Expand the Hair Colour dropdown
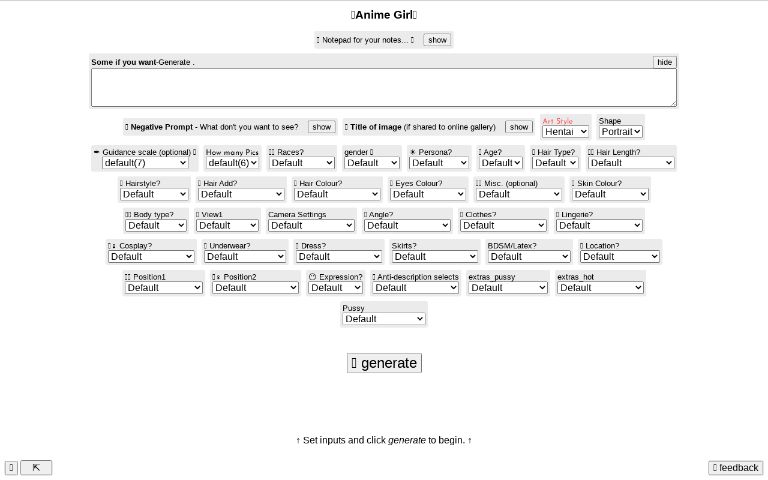The width and height of the screenshot is (768, 480). click(337, 194)
